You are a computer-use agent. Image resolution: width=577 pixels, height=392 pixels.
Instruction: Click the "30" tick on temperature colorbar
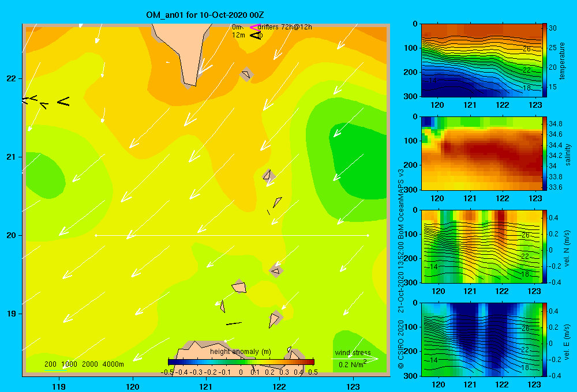pyautogui.click(x=553, y=28)
